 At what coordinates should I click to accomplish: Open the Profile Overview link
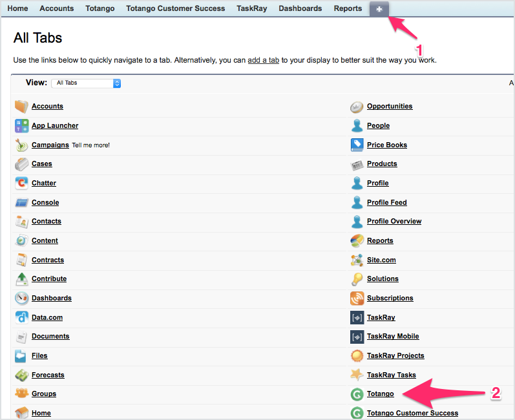[394, 222]
